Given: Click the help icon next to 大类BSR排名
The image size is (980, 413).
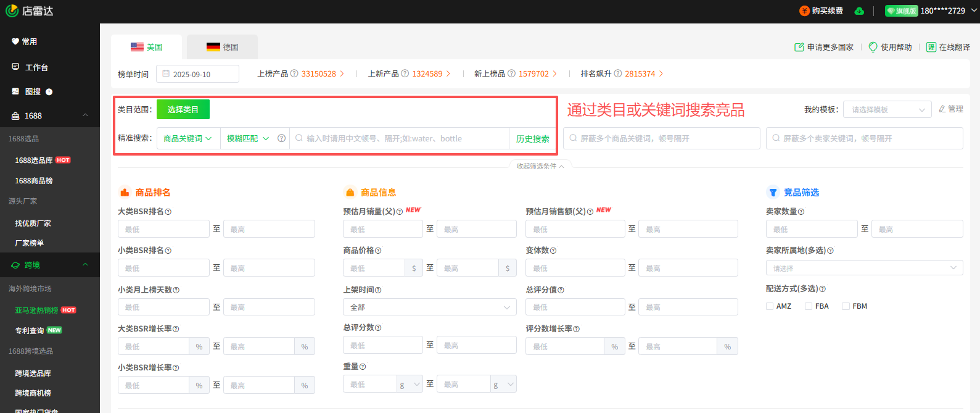Looking at the screenshot, I should (x=168, y=212).
